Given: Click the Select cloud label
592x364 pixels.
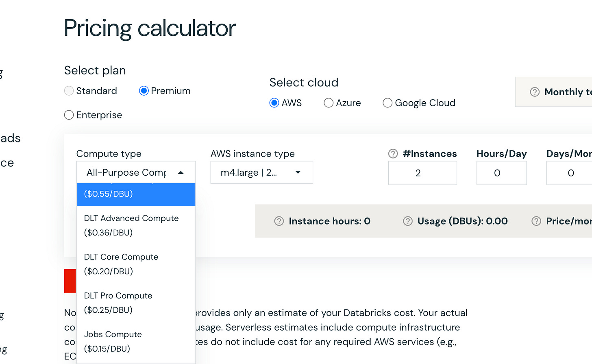Looking at the screenshot, I should pos(304,83).
